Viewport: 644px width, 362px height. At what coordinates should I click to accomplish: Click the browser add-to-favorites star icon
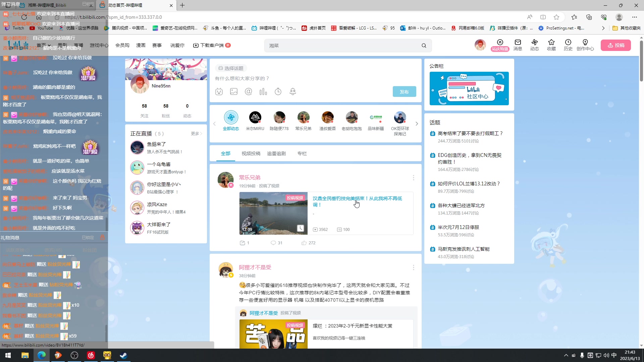click(x=556, y=17)
